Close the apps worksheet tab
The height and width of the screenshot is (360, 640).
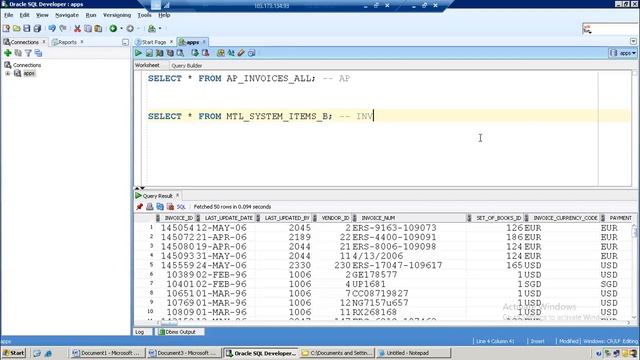click(x=204, y=42)
